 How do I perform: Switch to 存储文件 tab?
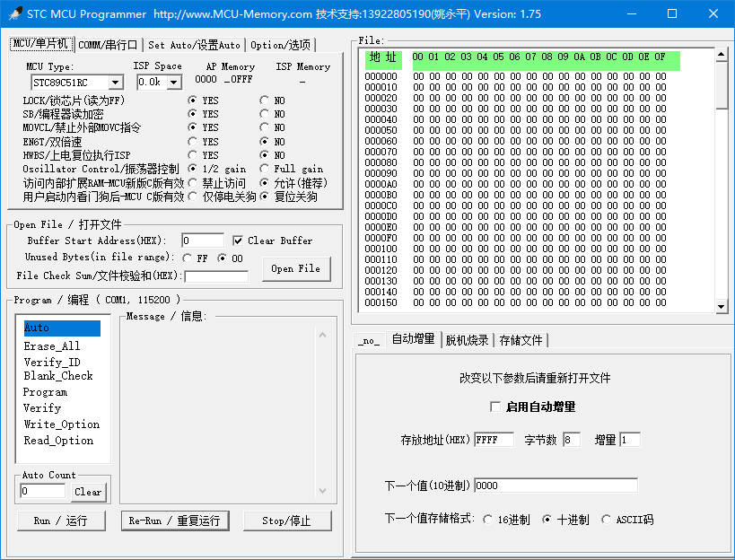coord(521,340)
